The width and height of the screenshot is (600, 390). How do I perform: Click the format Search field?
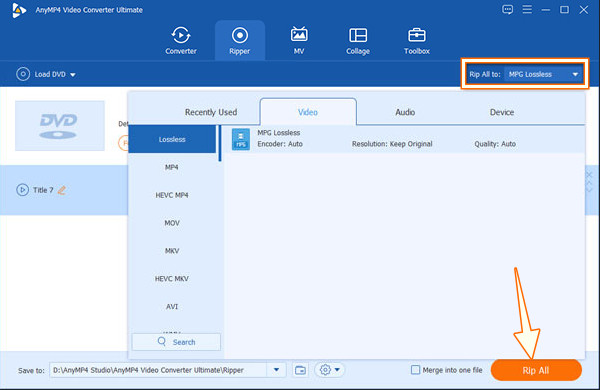[176, 342]
